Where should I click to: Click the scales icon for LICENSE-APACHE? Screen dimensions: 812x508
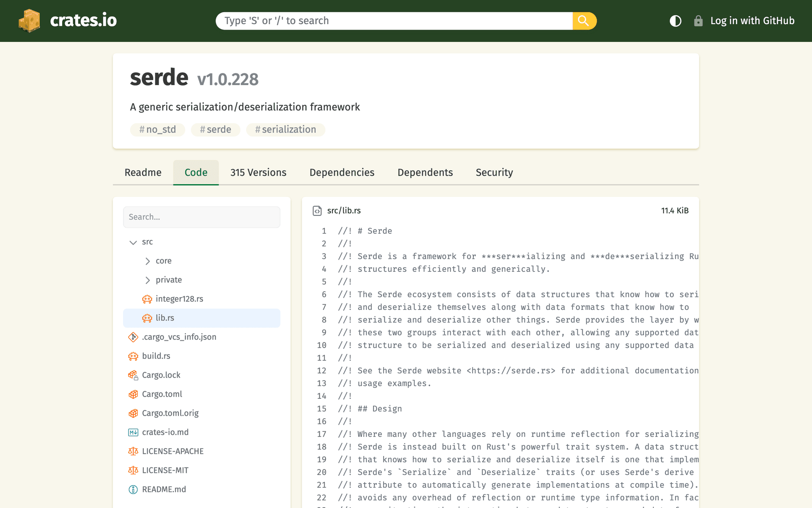[x=133, y=451]
